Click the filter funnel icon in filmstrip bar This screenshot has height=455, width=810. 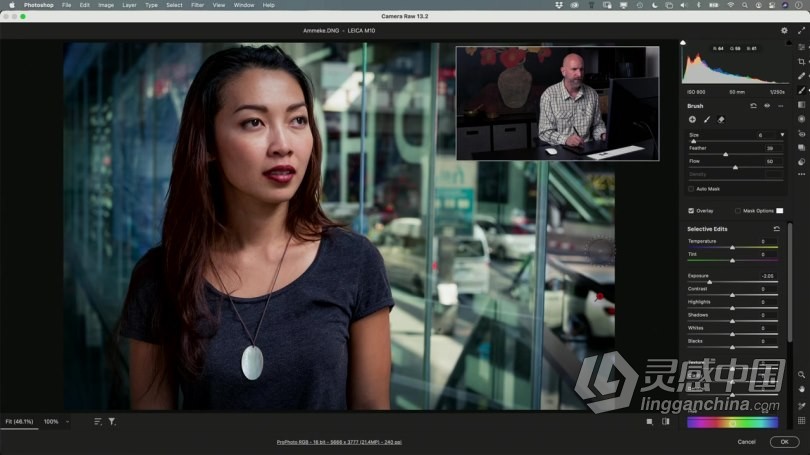point(111,422)
